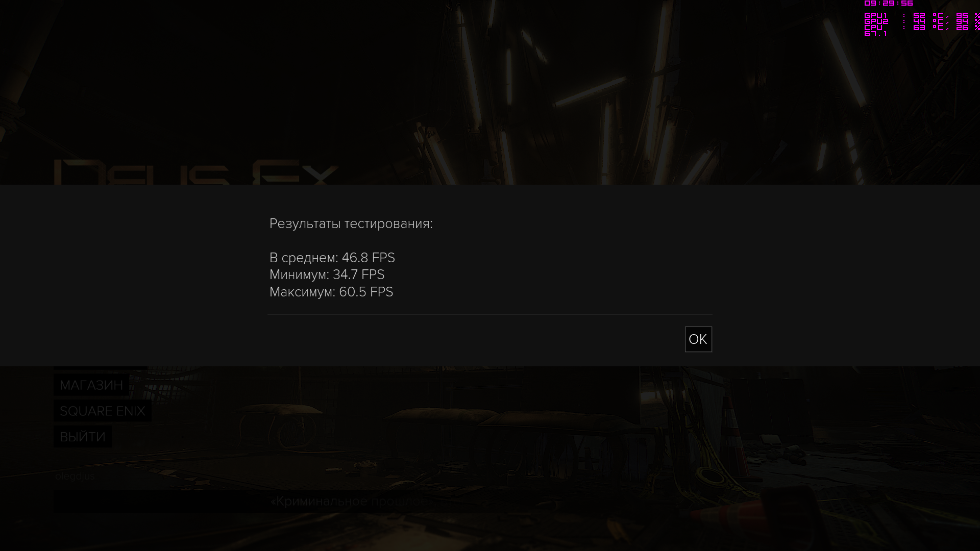Click the overlay clock showing 09:29:56
The image size is (980, 551).
point(889,4)
